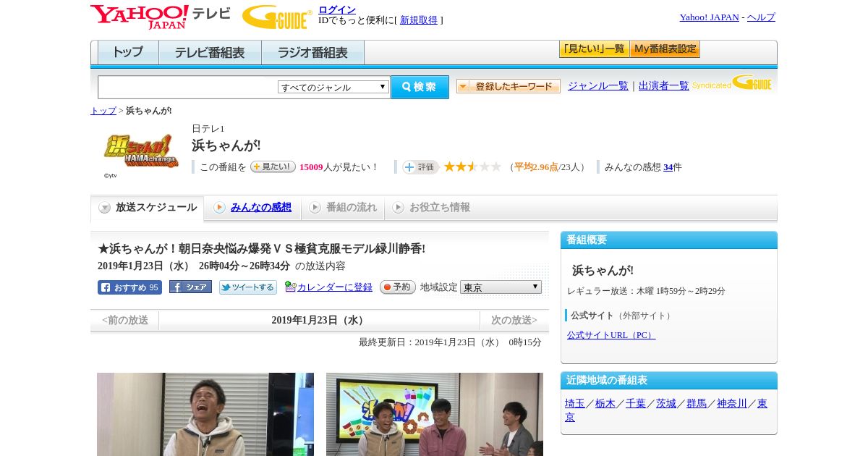Go to <前の放送 previous broadcast
Viewport: 868px width, 456px height.
click(125, 320)
